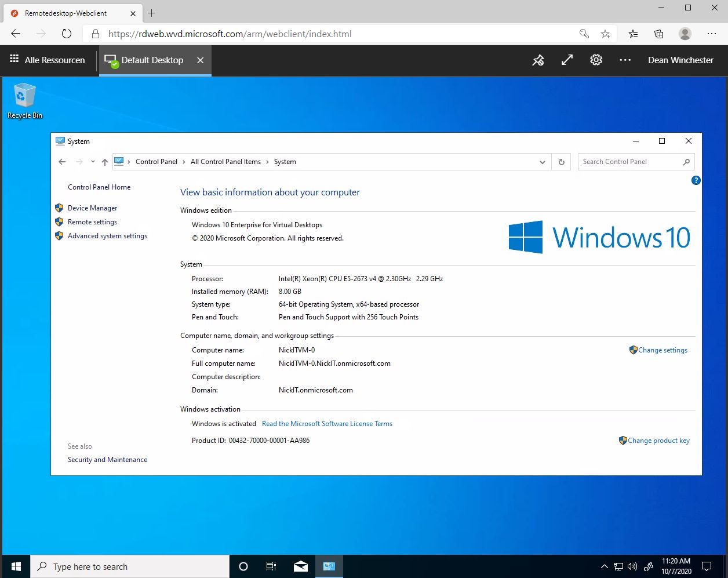This screenshot has width=728, height=578.
Task: Open Windows Start menu
Action: click(x=16, y=566)
